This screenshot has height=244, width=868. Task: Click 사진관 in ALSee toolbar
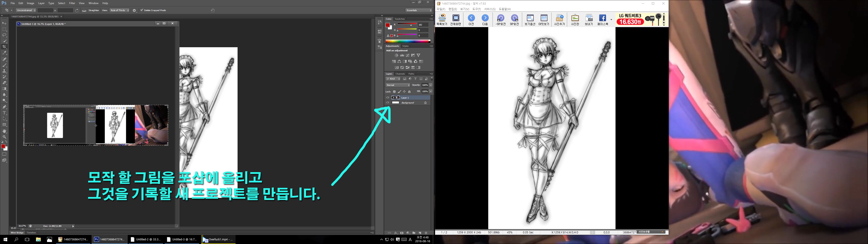tap(575, 20)
